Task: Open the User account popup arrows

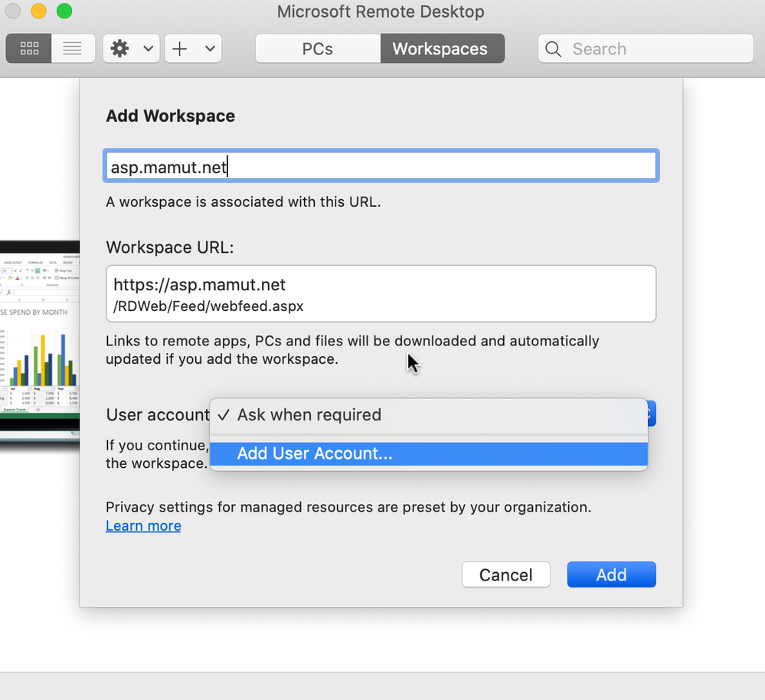Action: [x=652, y=414]
